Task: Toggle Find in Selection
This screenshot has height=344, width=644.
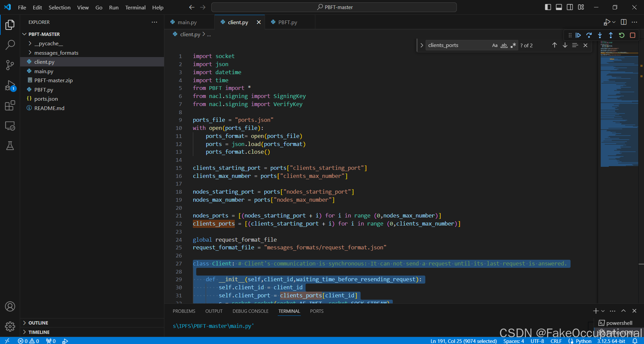Action: point(575,45)
